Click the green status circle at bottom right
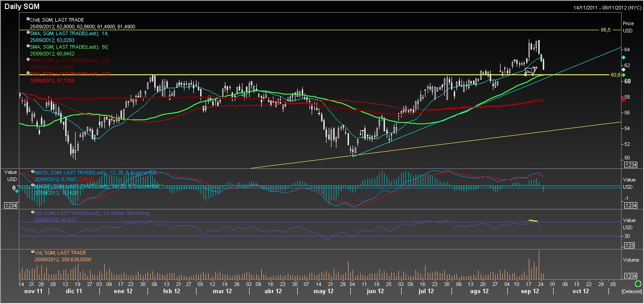 point(638,284)
